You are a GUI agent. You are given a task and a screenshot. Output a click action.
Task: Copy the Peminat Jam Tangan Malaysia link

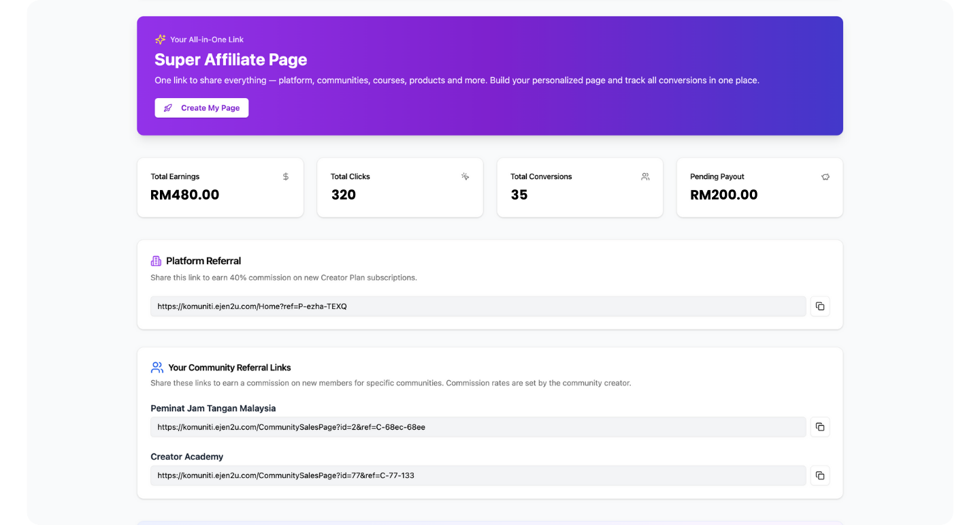pos(819,427)
